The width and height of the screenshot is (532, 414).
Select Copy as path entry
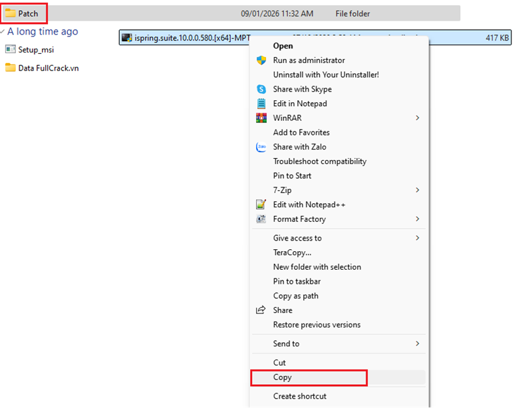coord(295,296)
